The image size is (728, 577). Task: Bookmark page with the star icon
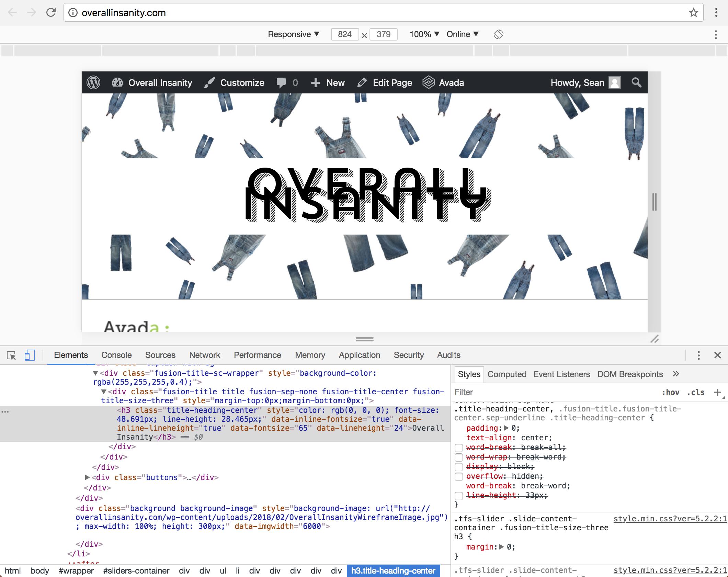click(x=693, y=13)
